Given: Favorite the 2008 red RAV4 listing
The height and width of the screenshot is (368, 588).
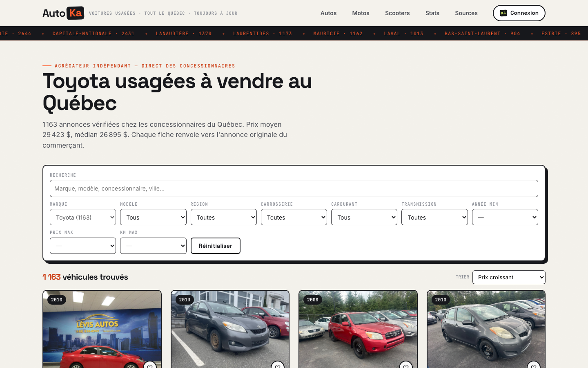Looking at the screenshot, I should 406,365.
